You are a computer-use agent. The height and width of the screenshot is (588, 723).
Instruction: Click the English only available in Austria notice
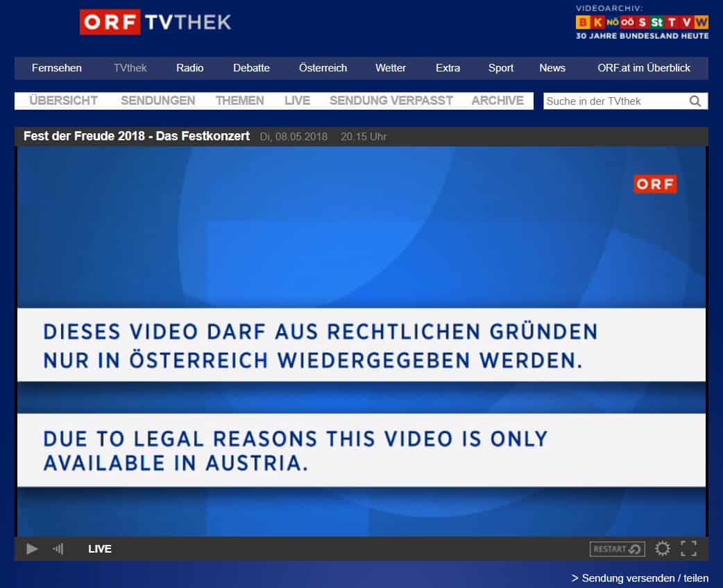296,451
